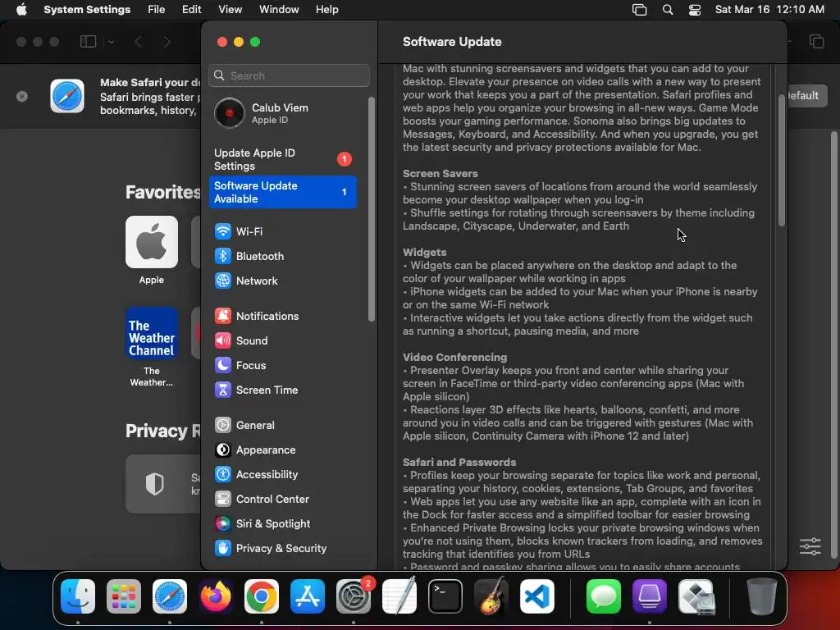Launch Firefox from the Dock
The height and width of the screenshot is (630, 840).
(216, 596)
